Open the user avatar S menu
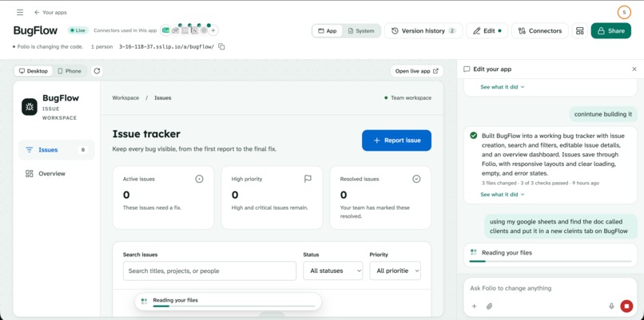The width and height of the screenshot is (644, 320). point(624,12)
